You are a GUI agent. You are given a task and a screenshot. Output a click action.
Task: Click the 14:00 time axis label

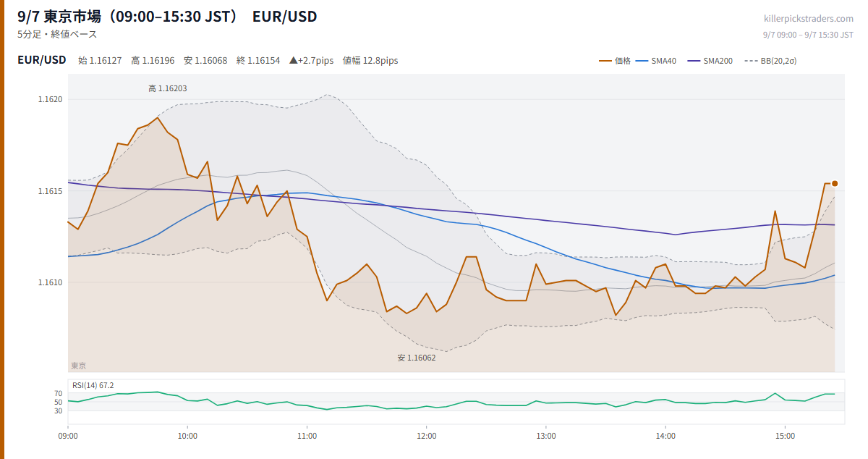tap(665, 436)
